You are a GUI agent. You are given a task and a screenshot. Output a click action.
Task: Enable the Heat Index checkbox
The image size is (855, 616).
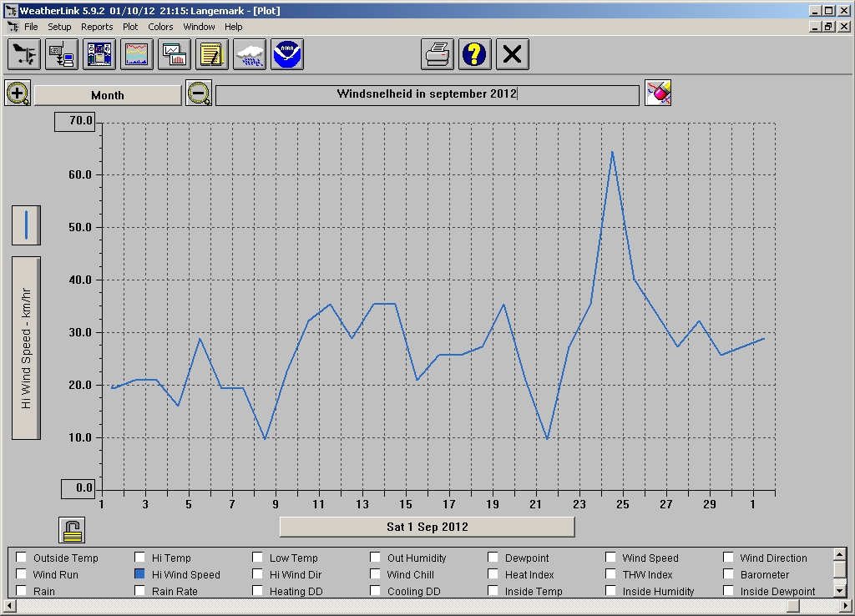coord(493,574)
